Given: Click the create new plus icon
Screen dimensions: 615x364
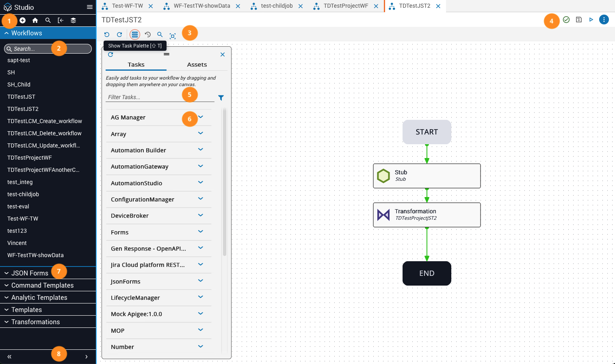Looking at the screenshot, I should pyautogui.click(x=23, y=20).
